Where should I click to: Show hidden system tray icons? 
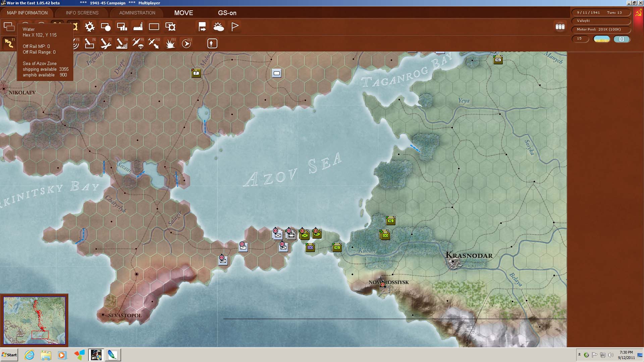pyautogui.click(x=579, y=355)
